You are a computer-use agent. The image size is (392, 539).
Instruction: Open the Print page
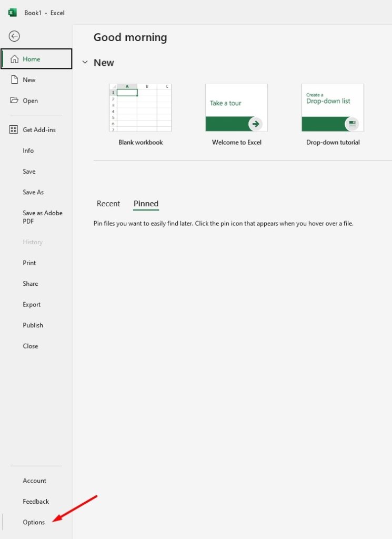(x=29, y=263)
